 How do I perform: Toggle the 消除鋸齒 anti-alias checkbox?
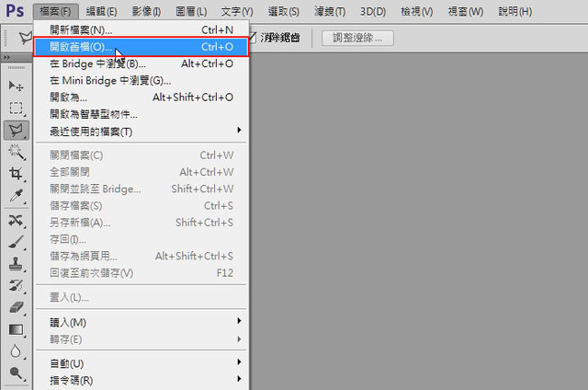pyautogui.click(x=253, y=38)
